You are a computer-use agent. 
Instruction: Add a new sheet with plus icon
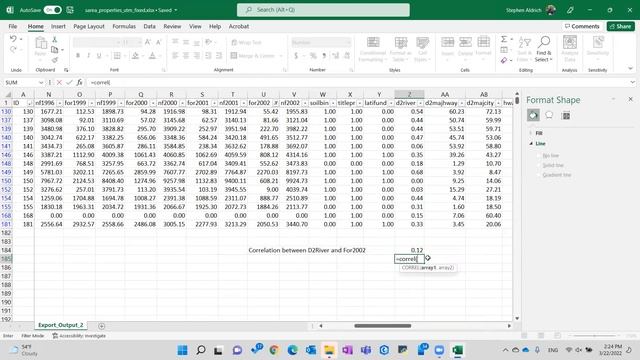pos(102,326)
